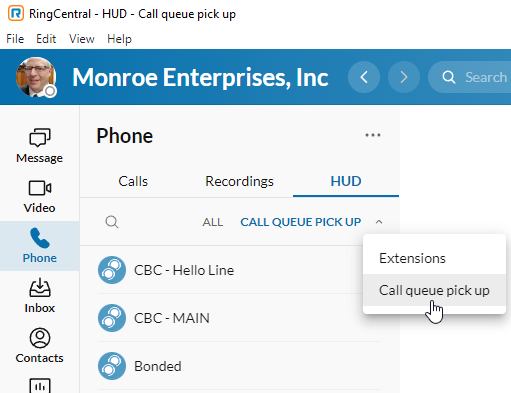This screenshot has height=393, width=511.
Task: Open the profile avatar with presence status
Action: pyautogui.click(x=36, y=77)
